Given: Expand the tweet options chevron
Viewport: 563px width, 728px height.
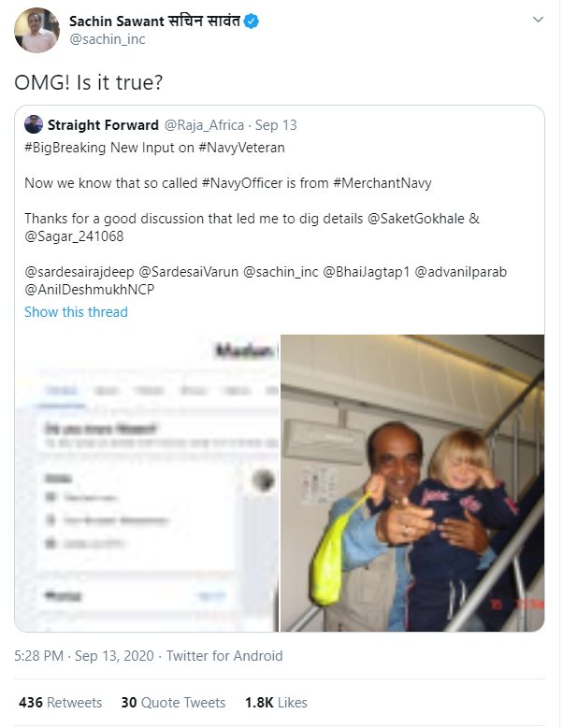Looking at the screenshot, I should click(538, 20).
